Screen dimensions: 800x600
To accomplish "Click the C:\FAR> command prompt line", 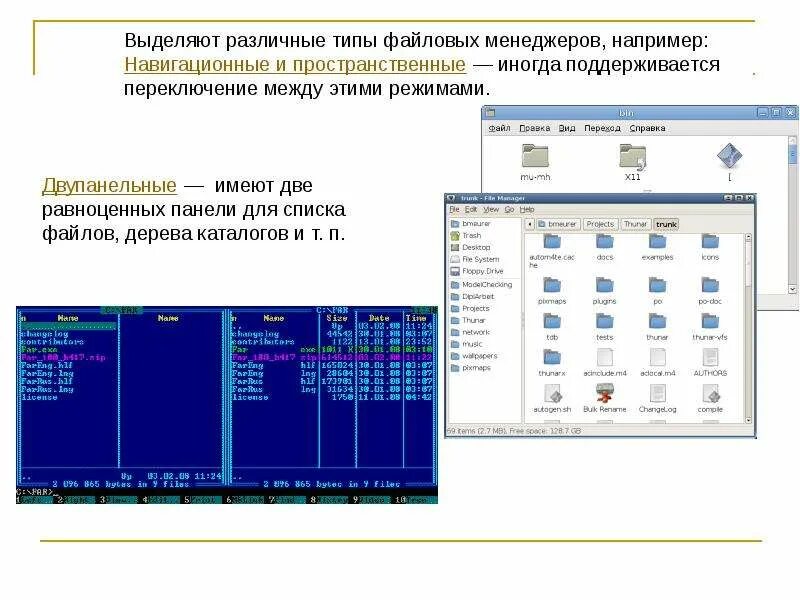I will [x=227, y=492].
